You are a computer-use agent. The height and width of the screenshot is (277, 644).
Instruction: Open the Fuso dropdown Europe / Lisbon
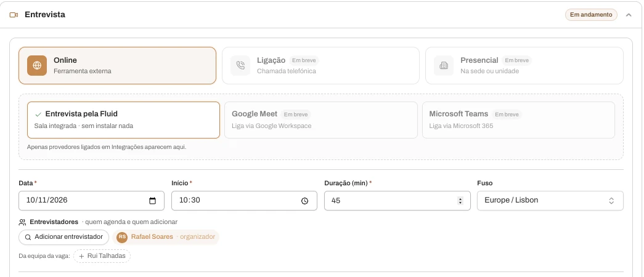pyautogui.click(x=550, y=201)
